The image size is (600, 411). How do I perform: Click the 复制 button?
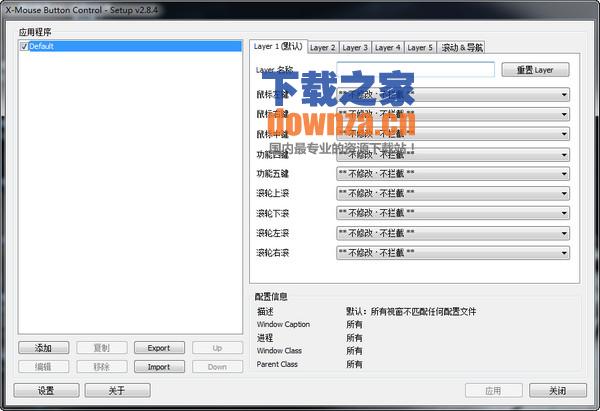[102, 348]
